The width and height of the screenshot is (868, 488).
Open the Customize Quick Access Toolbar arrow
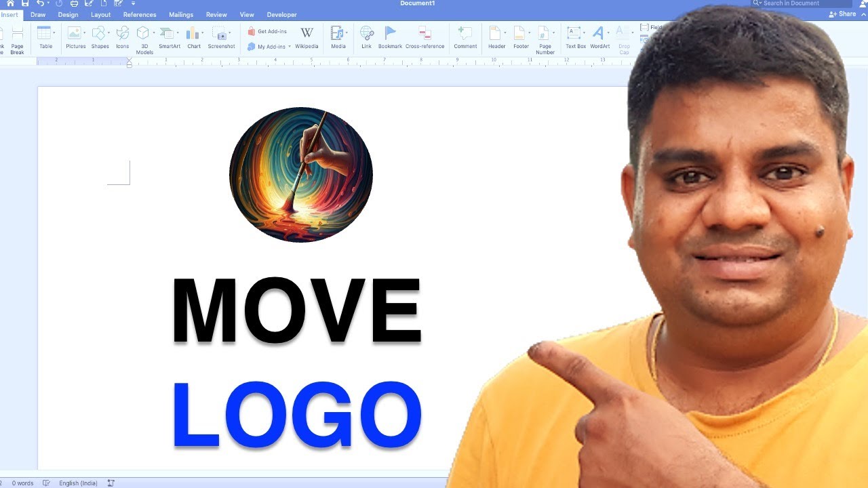pos(134,3)
